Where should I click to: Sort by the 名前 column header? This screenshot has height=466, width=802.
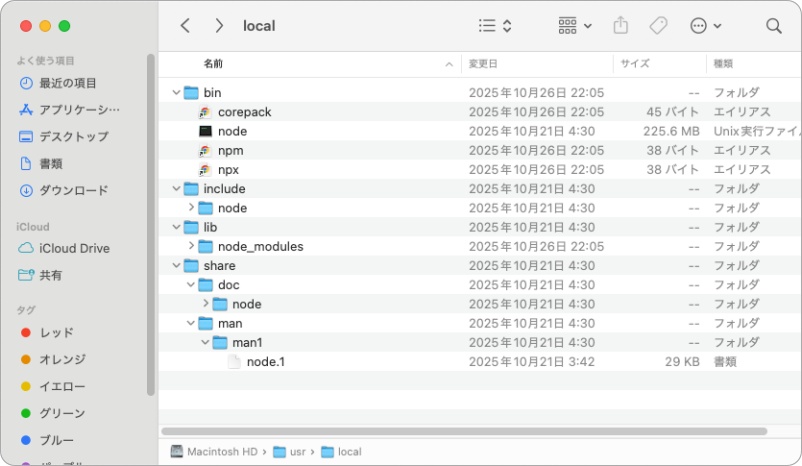pos(214,64)
